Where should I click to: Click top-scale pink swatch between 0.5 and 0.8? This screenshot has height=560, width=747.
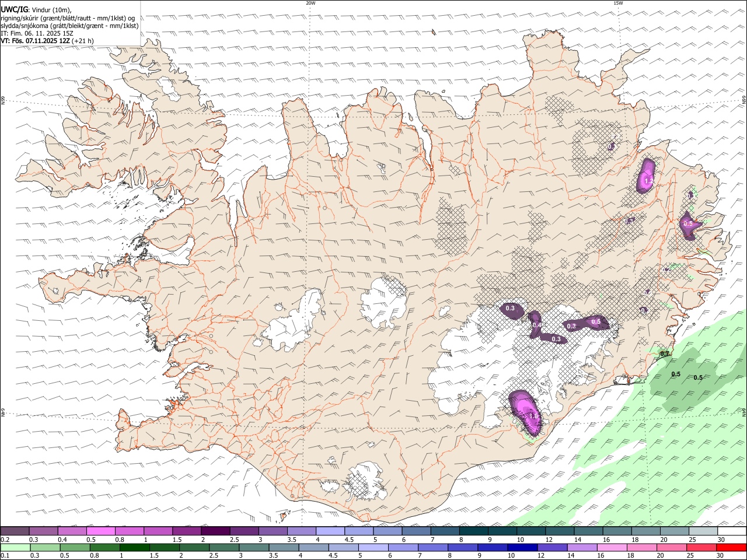[x=101, y=531]
